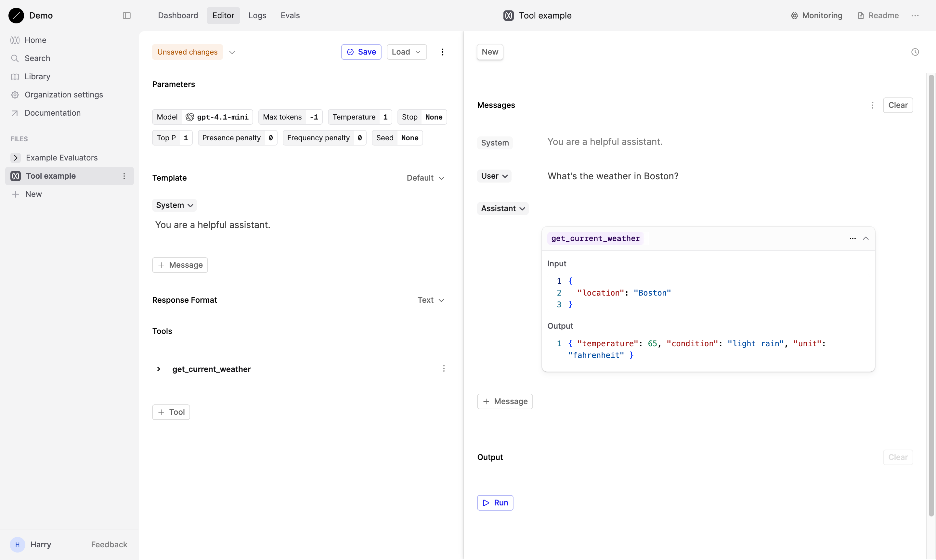936x560 pixels.
Task: Edit Seed parameter
Action: click(397, 138)
